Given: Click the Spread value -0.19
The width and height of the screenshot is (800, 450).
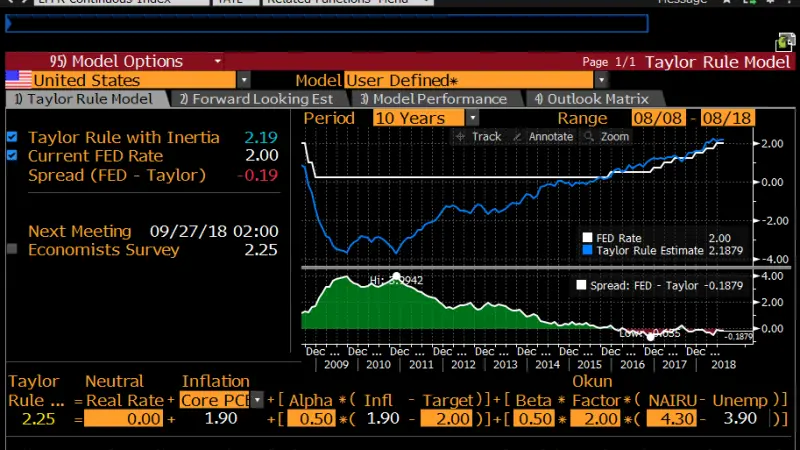Looking at the screenshot, I should pos(258,175).
